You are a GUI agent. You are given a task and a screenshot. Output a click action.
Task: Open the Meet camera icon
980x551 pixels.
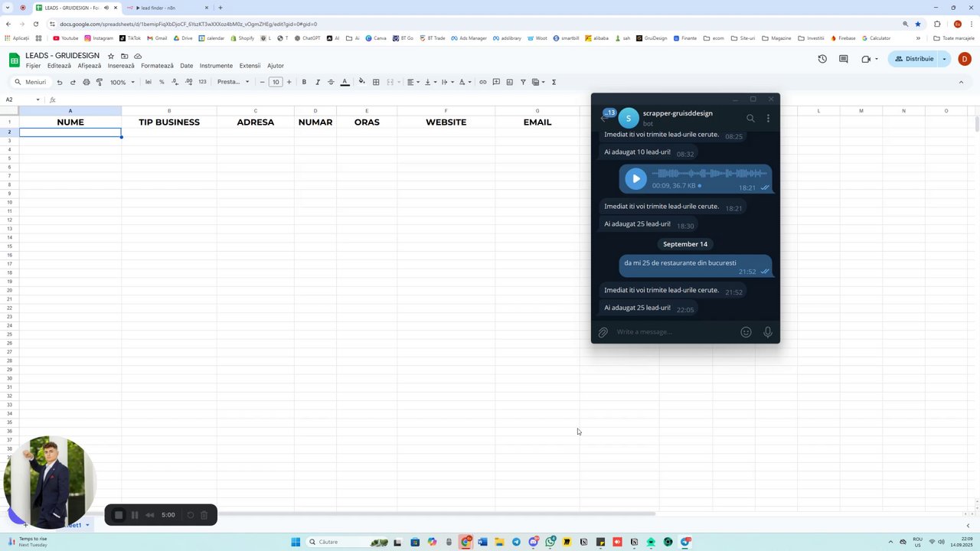(x=866, y=59)
